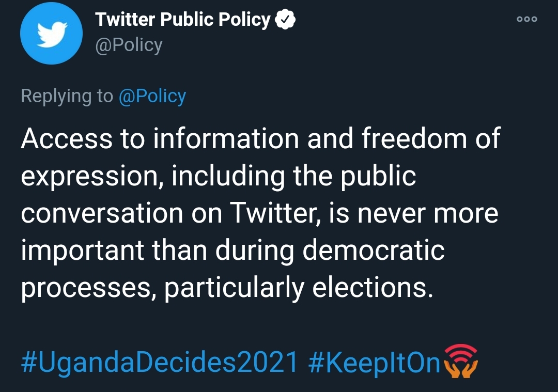Open the gray @Policy handle under the name
558x392 pixels.
(x=129, y=45)
